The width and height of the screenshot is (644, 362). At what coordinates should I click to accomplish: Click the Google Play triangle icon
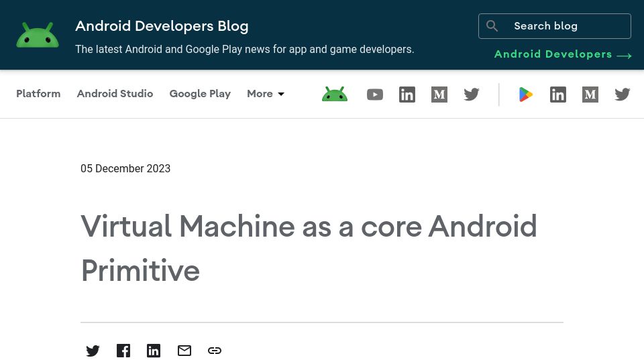526,95
